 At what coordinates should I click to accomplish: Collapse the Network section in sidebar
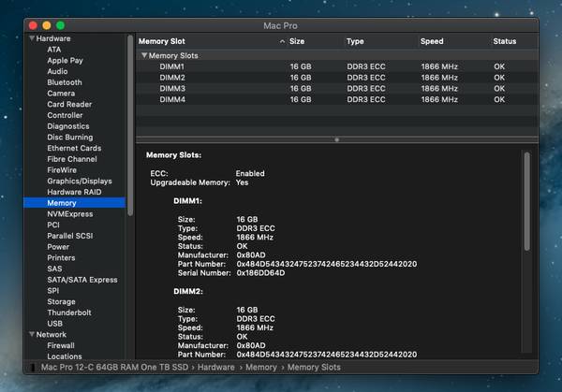coord(32,334)
